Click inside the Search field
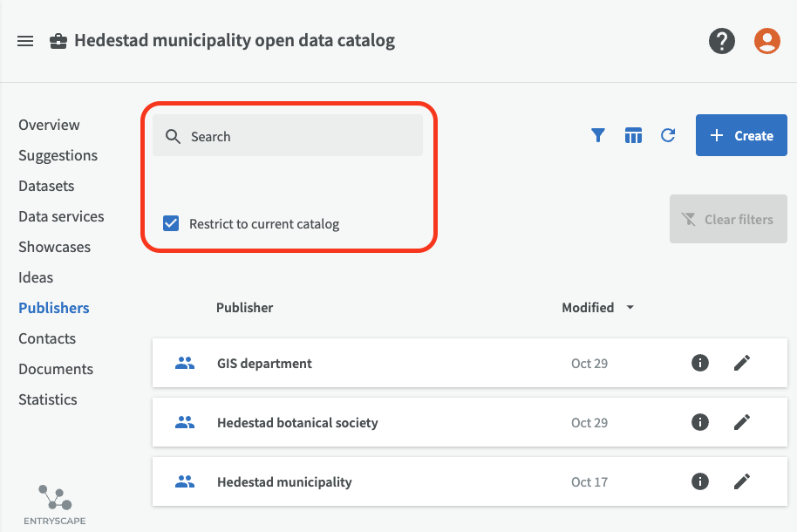 click(x=288, y=136)
